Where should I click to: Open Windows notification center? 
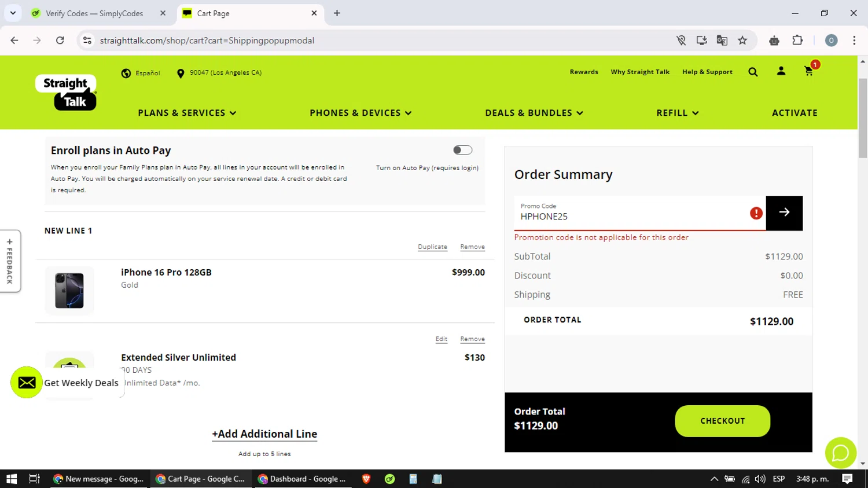point(847,479)
